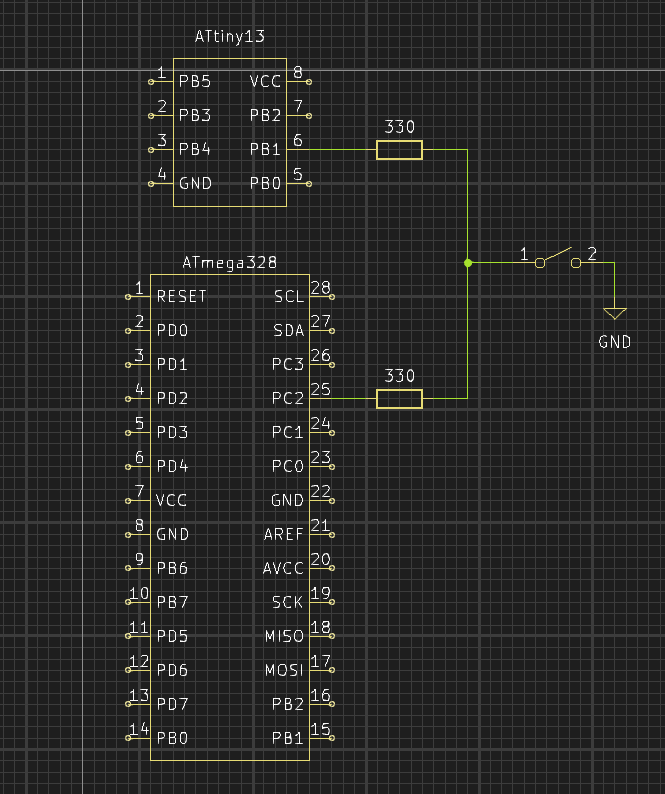The width and height of the screenshot is (665, 794).
Task: Select the GND power symbol triangle
Action: point(615,313)
